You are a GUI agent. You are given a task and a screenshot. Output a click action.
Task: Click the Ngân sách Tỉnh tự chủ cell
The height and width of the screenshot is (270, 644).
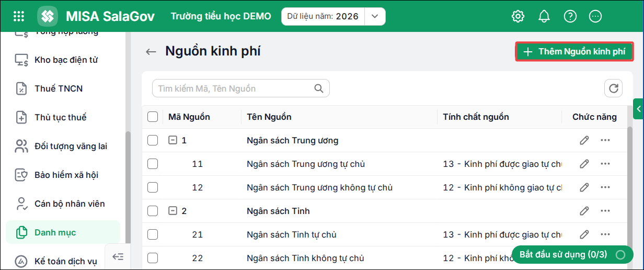pos(292,234)
